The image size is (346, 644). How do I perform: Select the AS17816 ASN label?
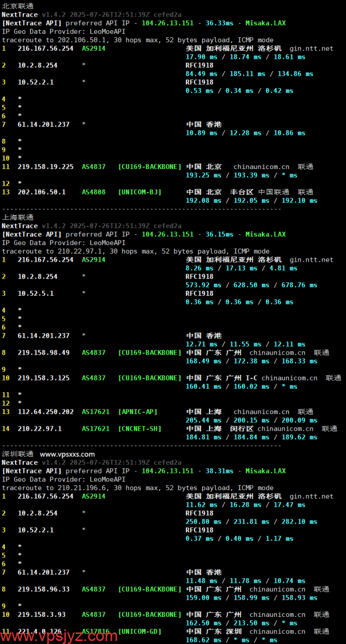(96, 631)
